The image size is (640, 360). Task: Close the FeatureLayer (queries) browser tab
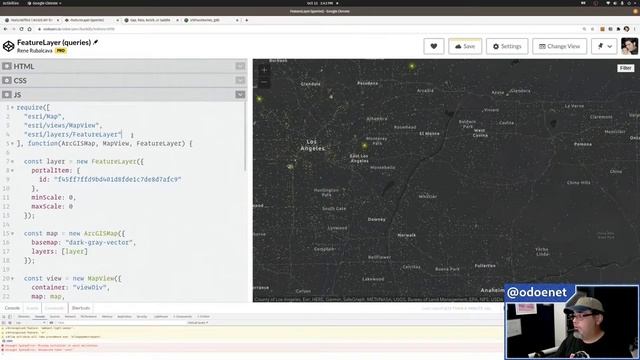118,20
